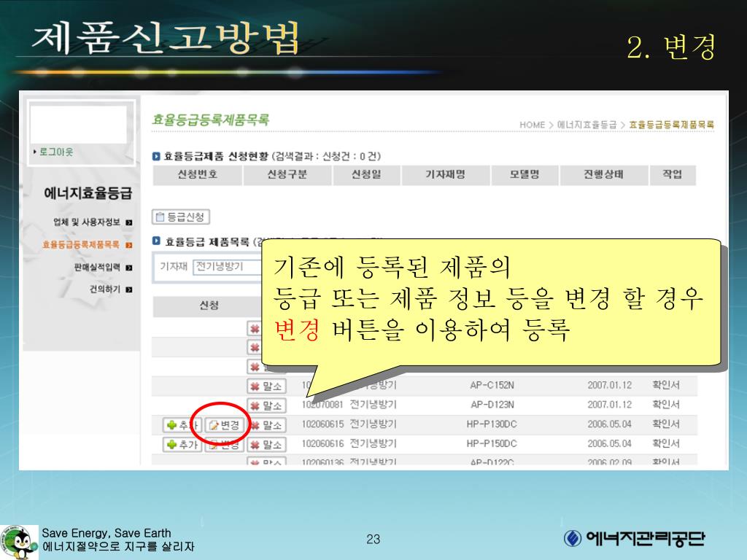
Task: Click model name HP-P150DC
Action: coord(492,443)
